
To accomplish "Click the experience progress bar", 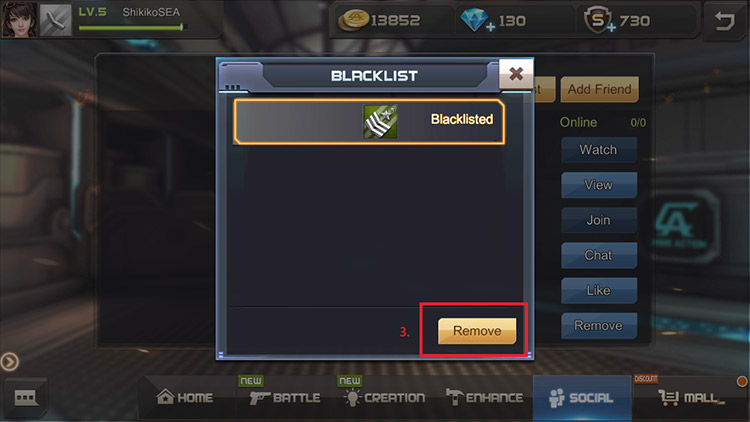I will (131, 27).
